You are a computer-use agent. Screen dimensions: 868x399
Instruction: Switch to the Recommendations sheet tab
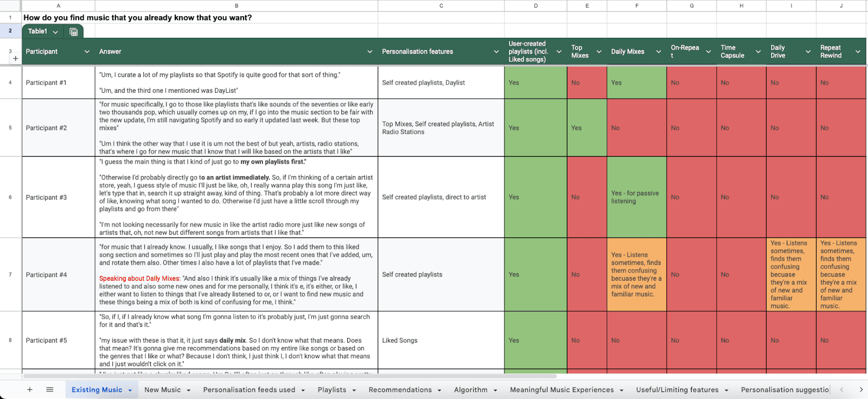coord(400,390)
